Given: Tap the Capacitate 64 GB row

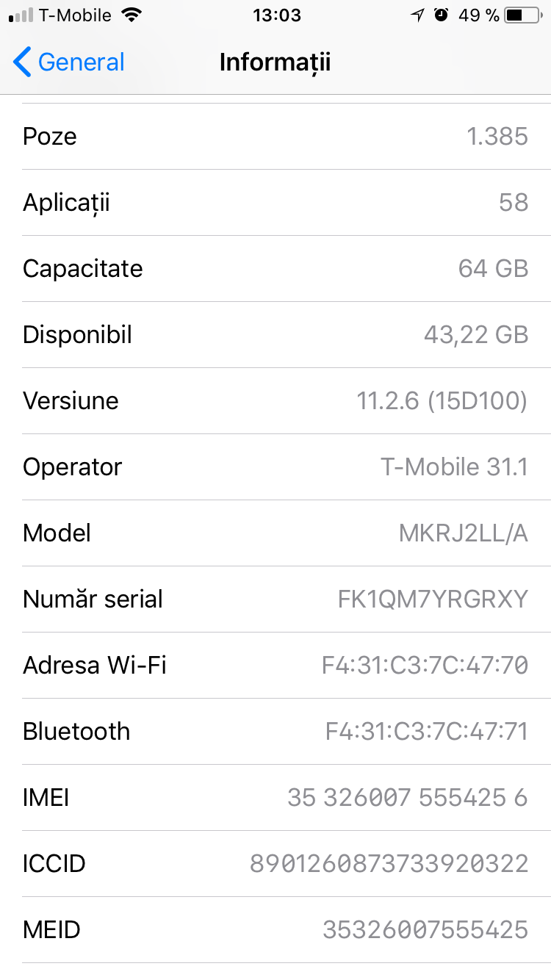Looking at the screenshot, I should [x=275, y=269].
